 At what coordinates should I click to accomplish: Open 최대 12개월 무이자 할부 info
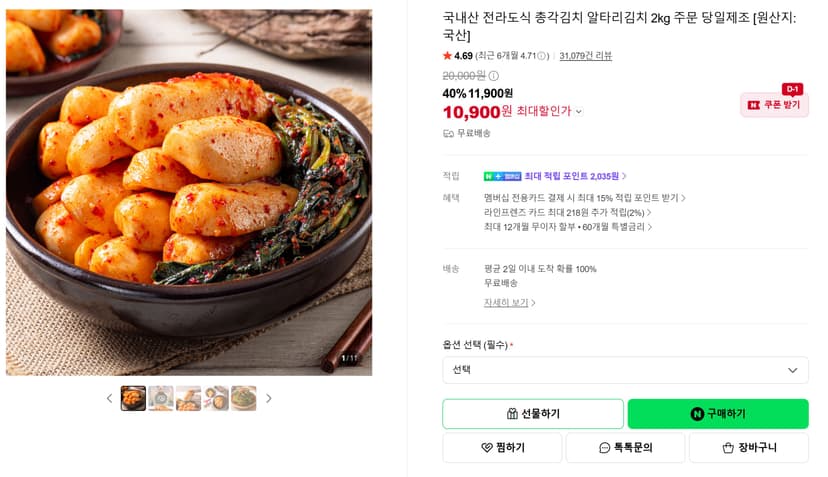pos(568,227)
